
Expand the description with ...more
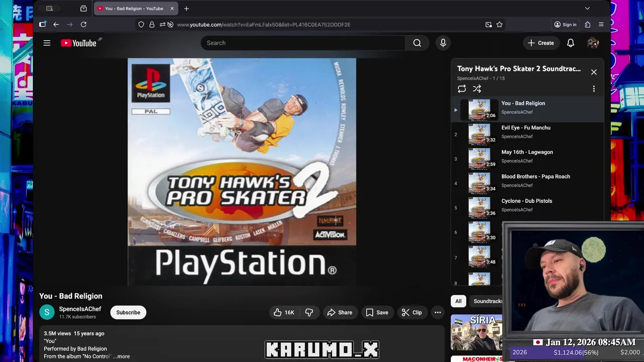click(x=121, y=356)
